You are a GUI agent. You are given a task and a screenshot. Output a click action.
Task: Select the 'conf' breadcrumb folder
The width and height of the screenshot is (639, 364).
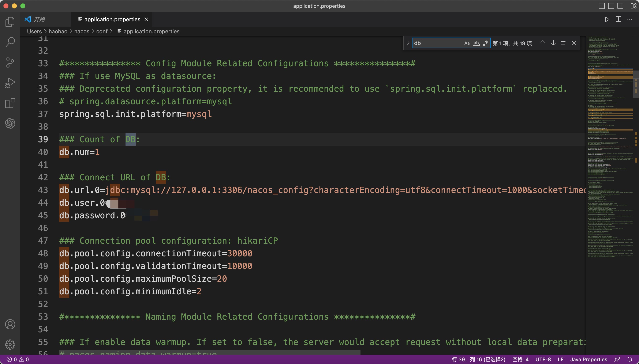point(102,31)
